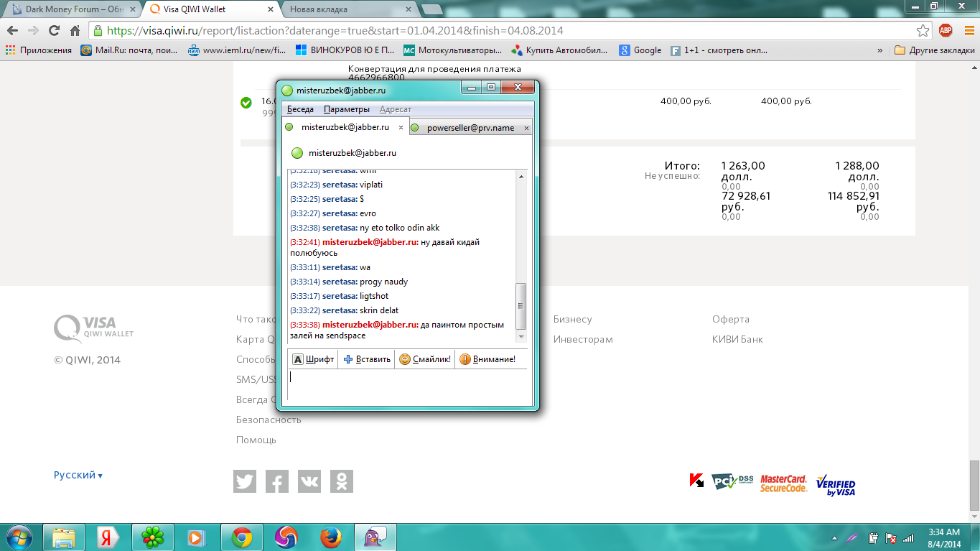Open the Параметры menu
Screen dimensions: 980x551
click(x=347, y=109)
